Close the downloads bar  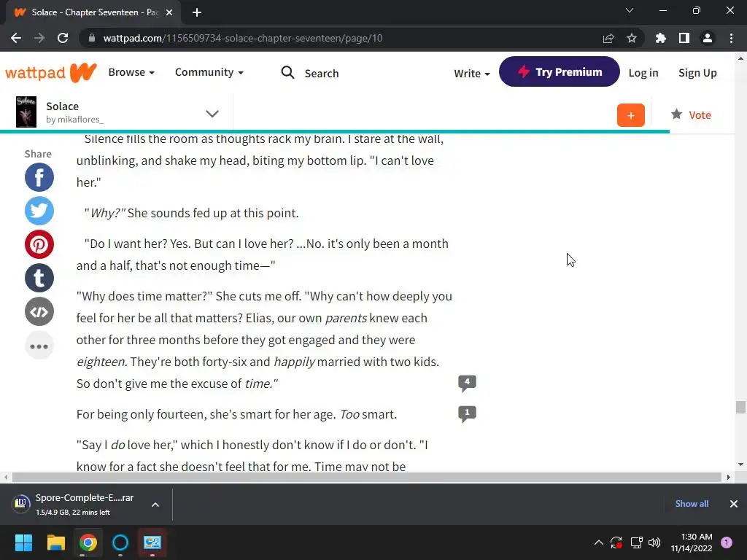tap(734, 504)
